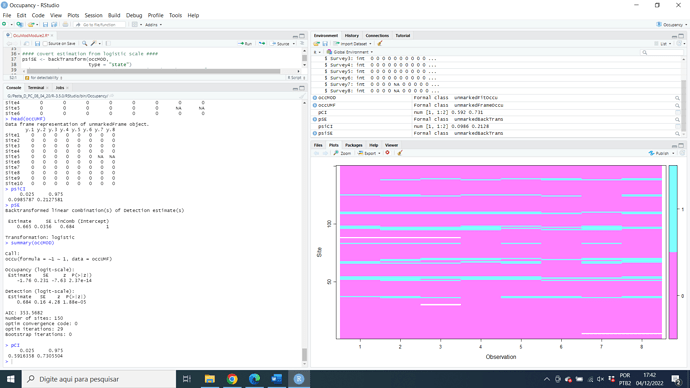Open Chrome from the Windows taskbar
Viewport: 690px width, 388px height.
pyautogui.click(x=232, y=379)
